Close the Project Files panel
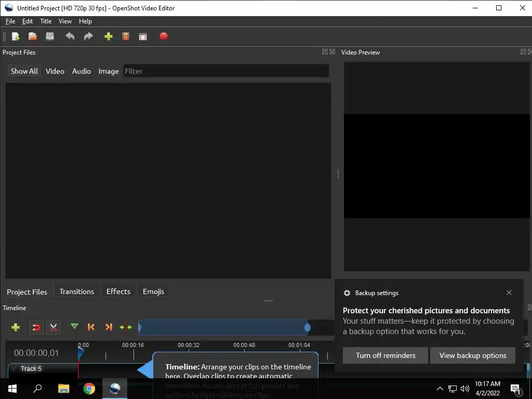Screen dimensions: 532x399 click(x=332, y=51)
